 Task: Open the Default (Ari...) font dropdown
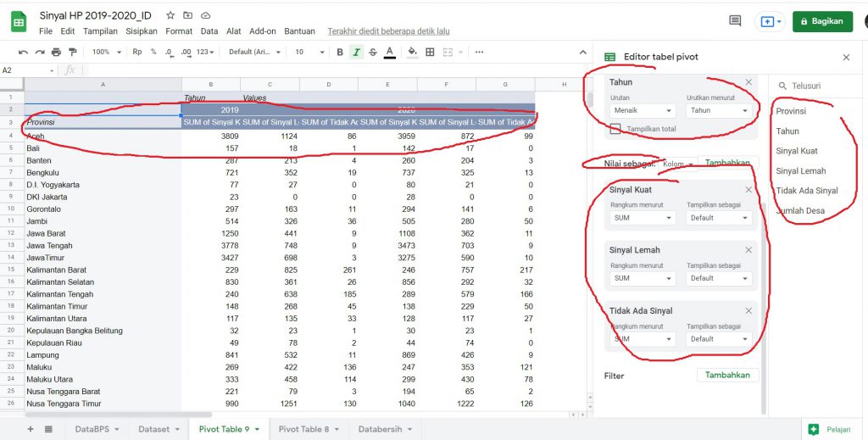pos(254,52)
